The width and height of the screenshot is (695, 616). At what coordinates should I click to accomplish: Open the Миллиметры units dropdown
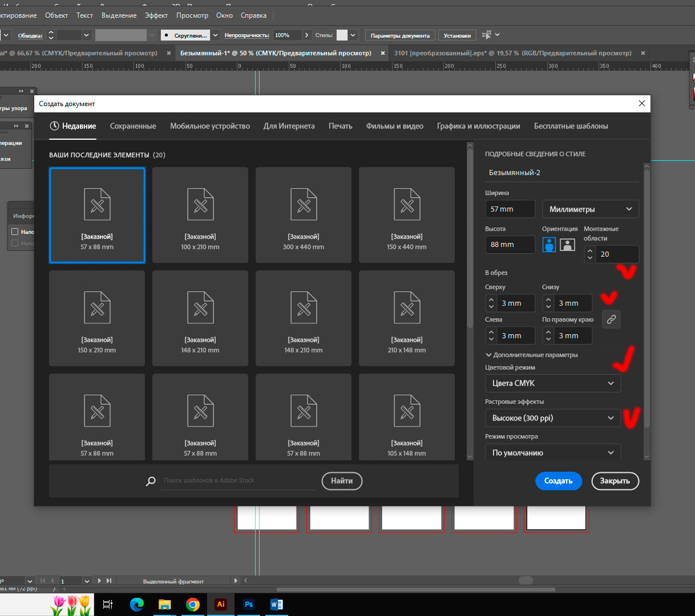click(590, 209)
